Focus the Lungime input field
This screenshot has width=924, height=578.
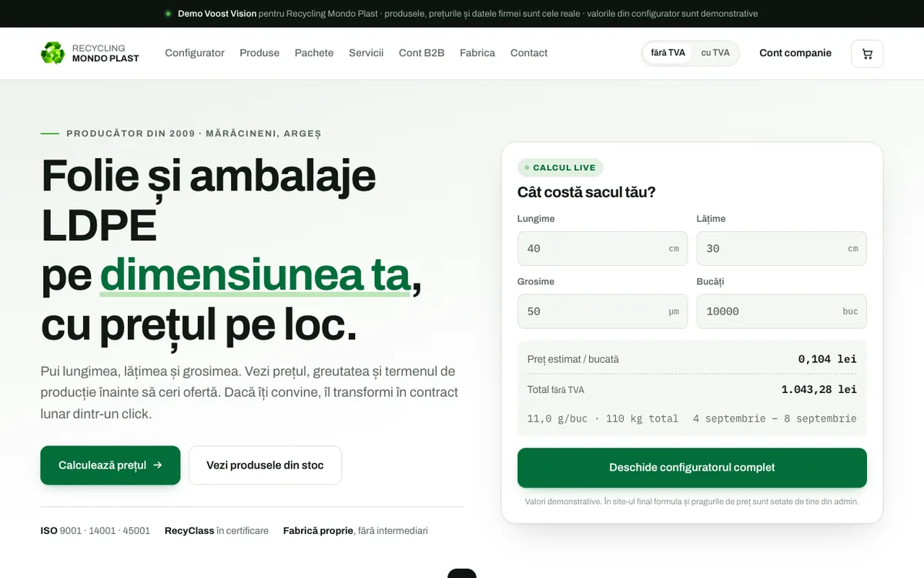(x=602, y=249)
